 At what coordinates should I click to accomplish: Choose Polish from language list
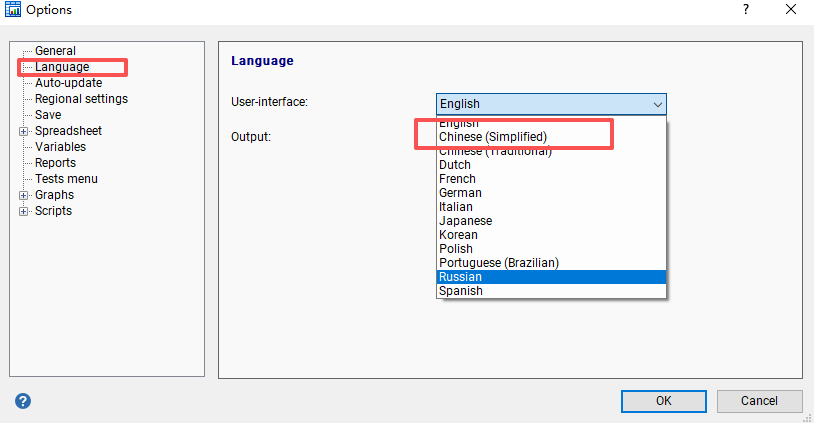[x=551, y=249]
